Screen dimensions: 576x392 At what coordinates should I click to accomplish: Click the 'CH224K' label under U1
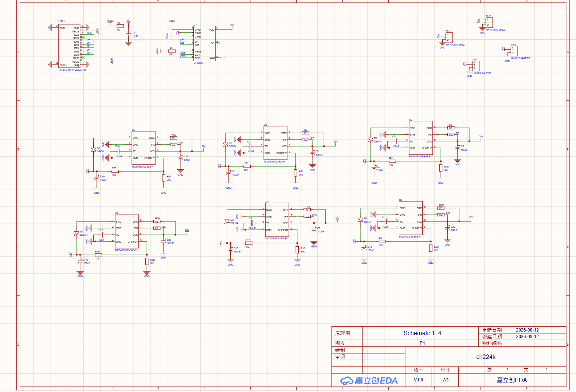[x=198, y=63]
